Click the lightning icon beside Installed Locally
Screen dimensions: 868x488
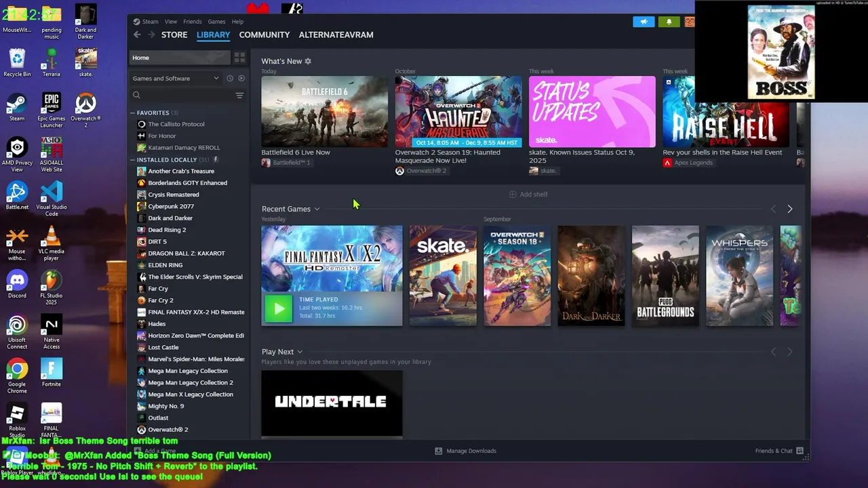216,160
